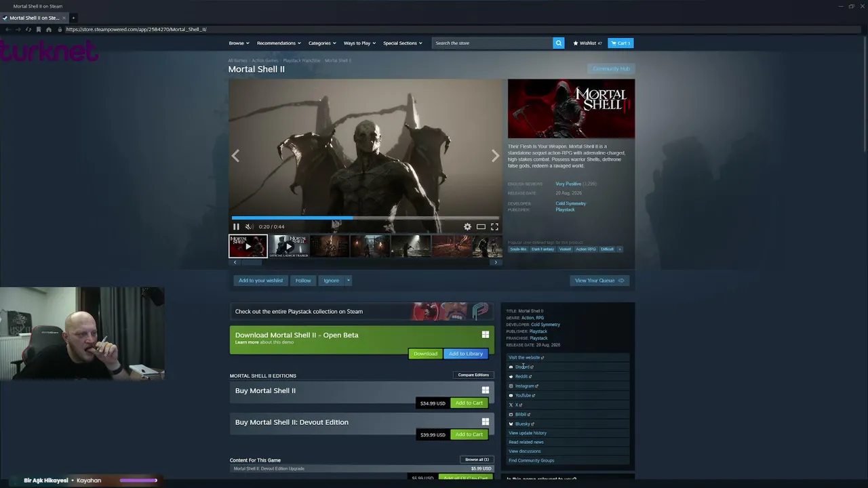Open the X social link
The height and width of the screenshot is (488, 868).
pos(517,405)
